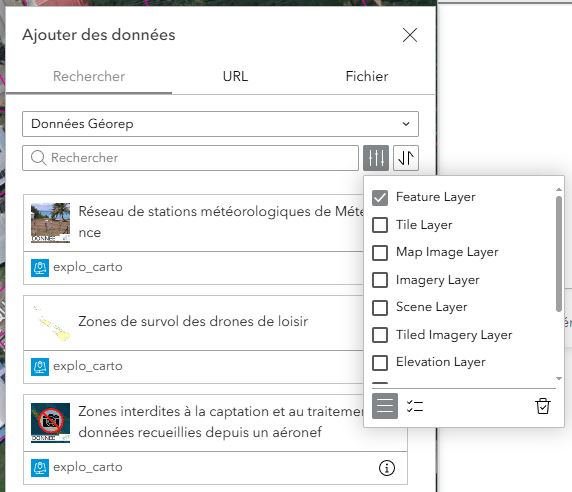572x492 pixels.
Task: Open info for Zones interdites result
Action: [x=387, y=468]
